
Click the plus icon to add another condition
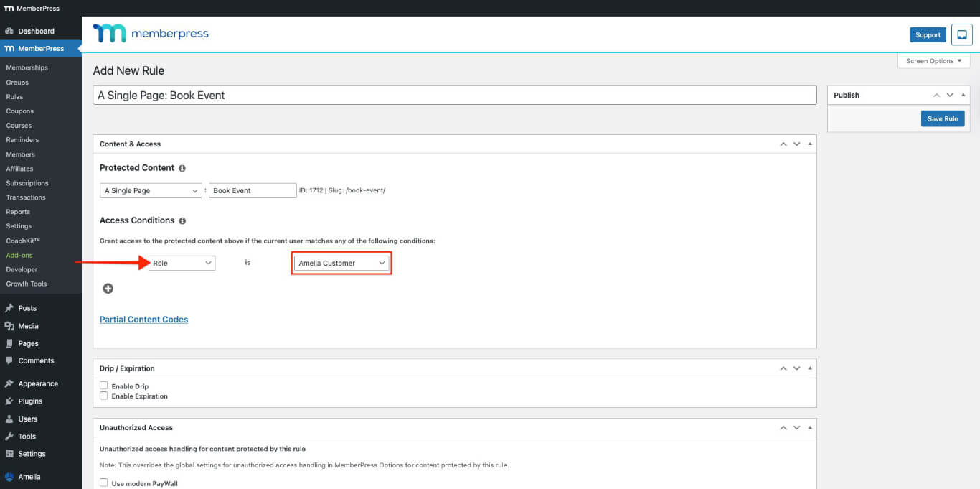click(108, 288)
